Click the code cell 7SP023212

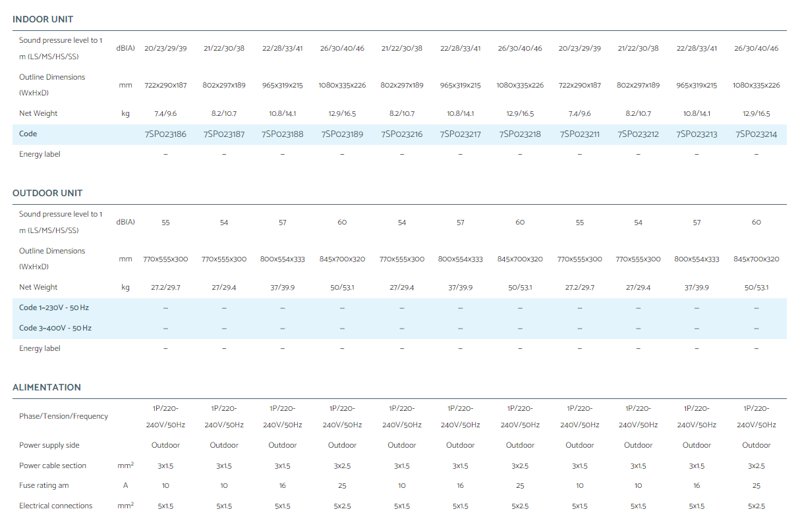(x=638, y=134)
